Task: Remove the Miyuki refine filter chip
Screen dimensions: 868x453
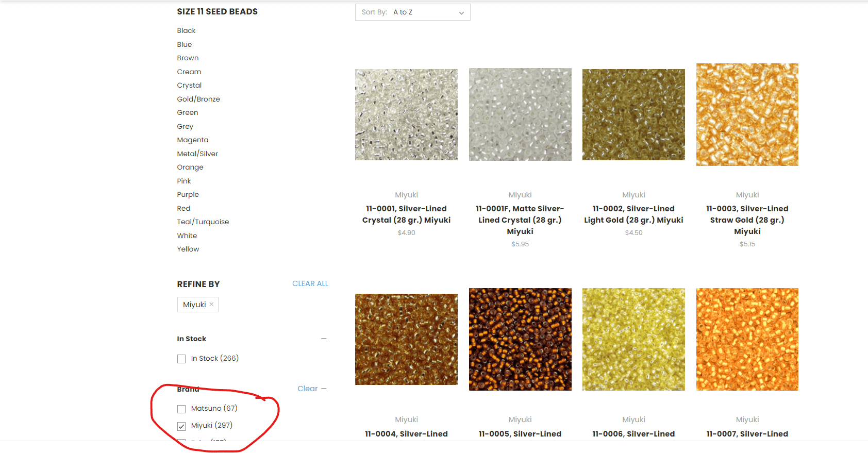Action: click(211, 304)
